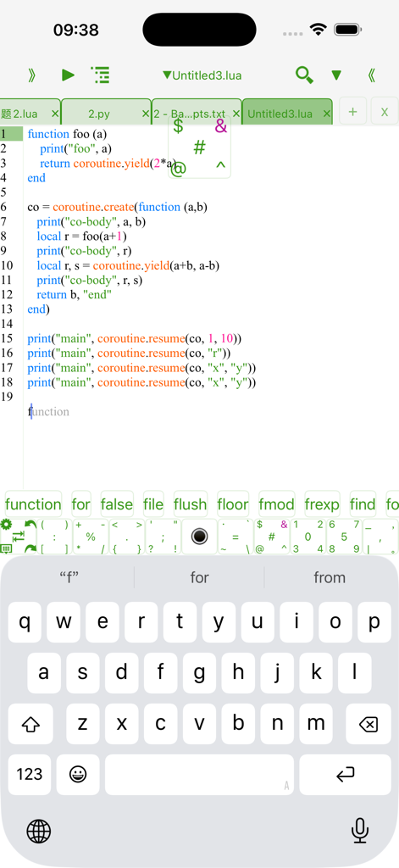The width and height of the screenshot is (399, 868).
Task: Insert the 'floor' code suggestion
Action: [233, 504]
